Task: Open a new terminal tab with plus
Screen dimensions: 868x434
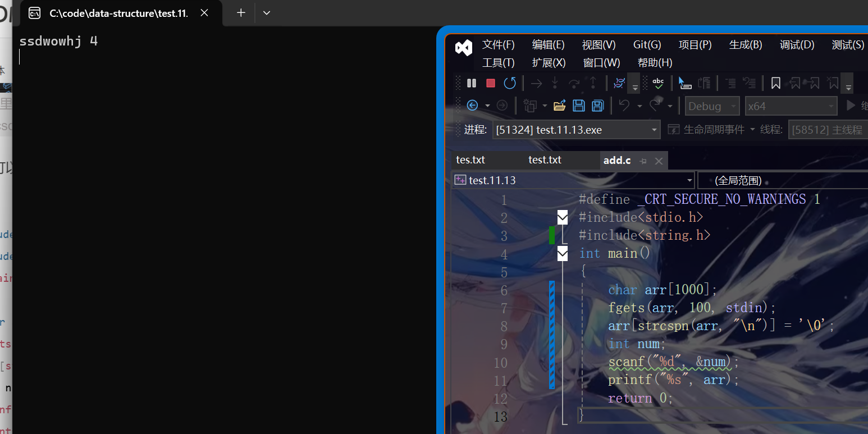Action: pyautogui.click(x=241, y=12)
